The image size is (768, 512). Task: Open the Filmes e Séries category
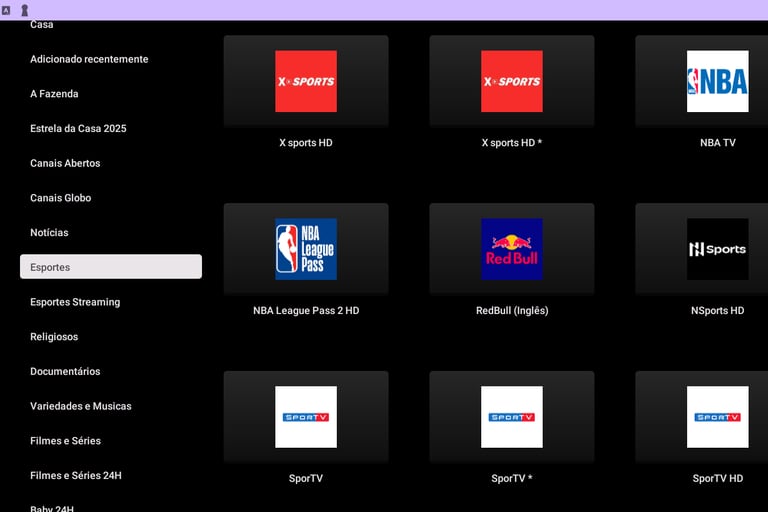66,441
